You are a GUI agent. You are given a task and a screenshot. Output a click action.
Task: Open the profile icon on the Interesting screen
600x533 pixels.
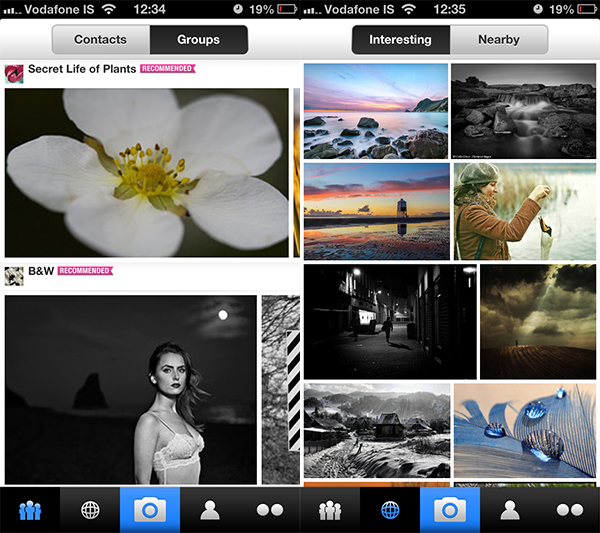coord(510,510)
